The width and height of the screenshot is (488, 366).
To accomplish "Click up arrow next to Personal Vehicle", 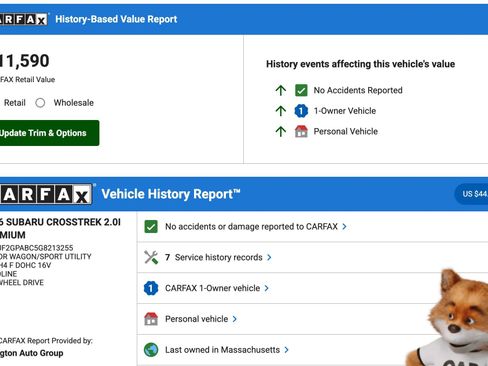I will [281, 132].
